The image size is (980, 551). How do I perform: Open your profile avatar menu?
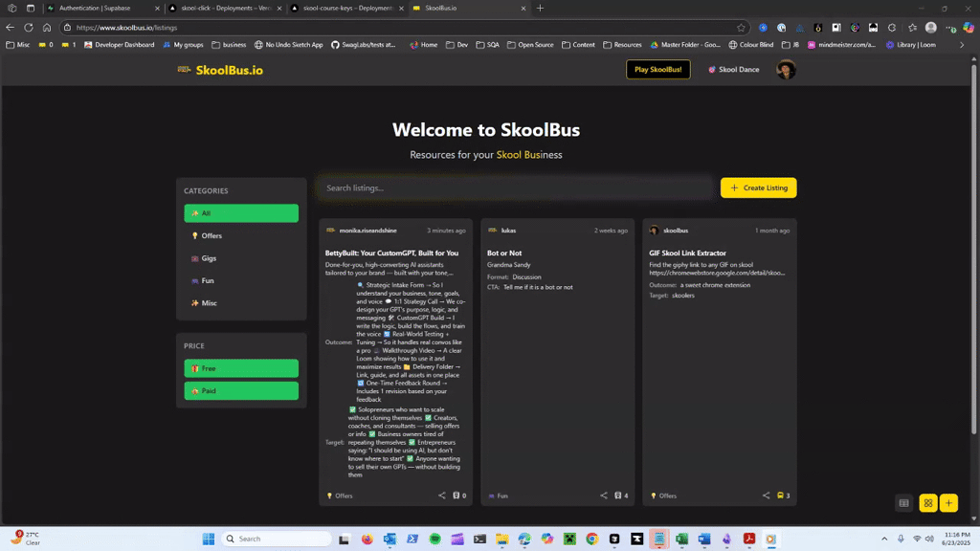[x=786, y=69]
